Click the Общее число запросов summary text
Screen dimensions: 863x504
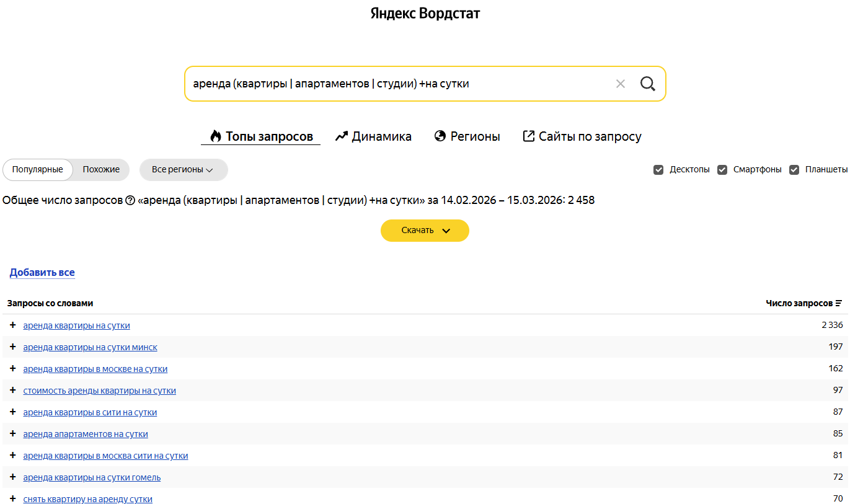coord(299,200)
